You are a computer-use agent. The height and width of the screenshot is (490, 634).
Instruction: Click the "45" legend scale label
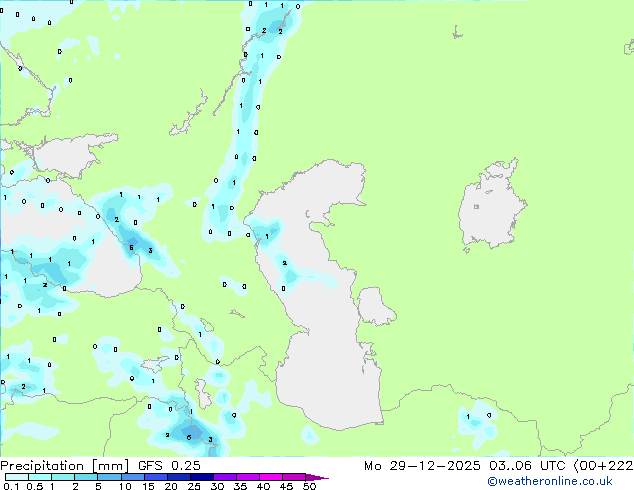pyautogui.click(x=286, y=486)
